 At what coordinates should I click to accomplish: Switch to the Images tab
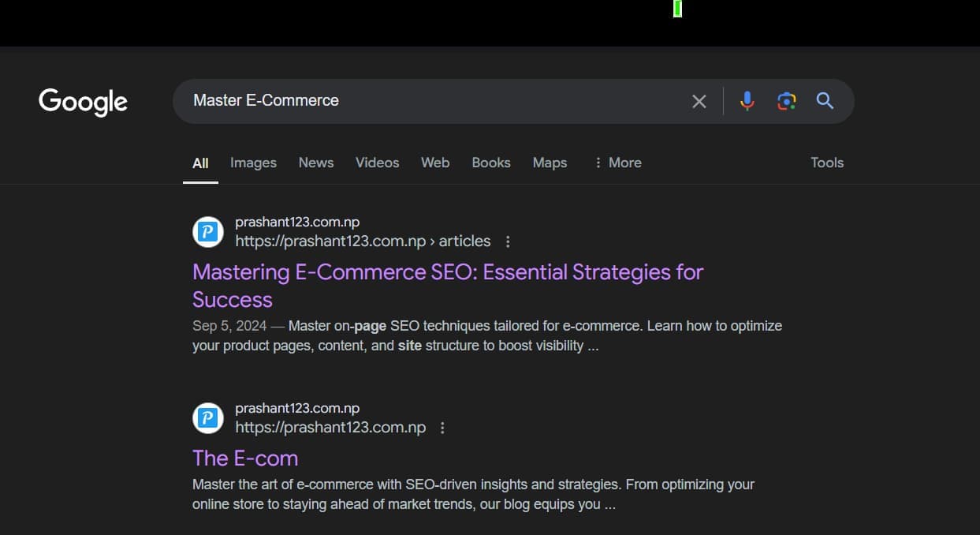coord(253,163)
